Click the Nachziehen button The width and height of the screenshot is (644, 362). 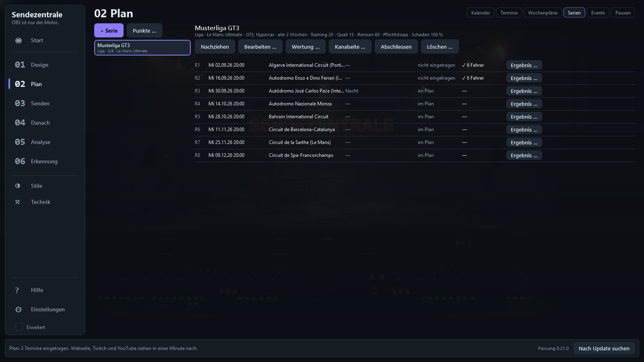pos(215,47)
